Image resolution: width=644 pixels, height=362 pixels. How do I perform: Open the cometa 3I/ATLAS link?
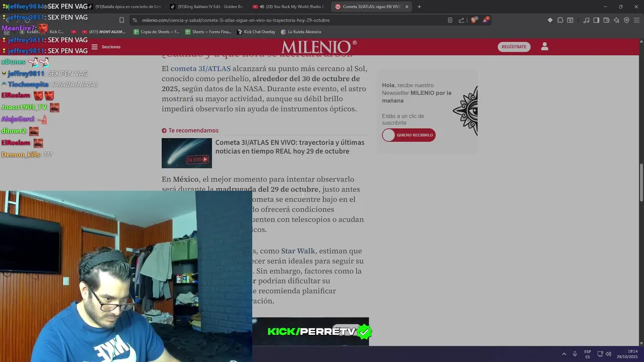[x=200, y=69]
